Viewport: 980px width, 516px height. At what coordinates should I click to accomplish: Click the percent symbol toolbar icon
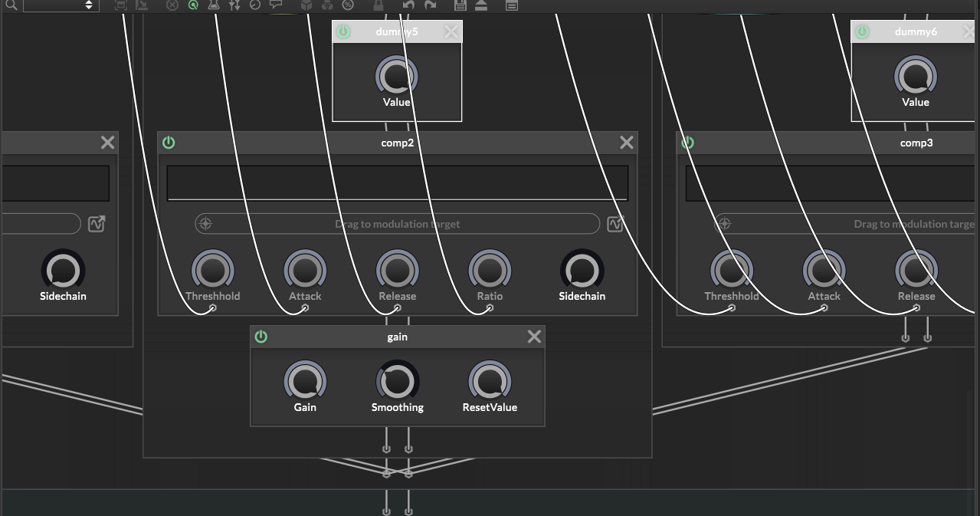pos(348,5)
